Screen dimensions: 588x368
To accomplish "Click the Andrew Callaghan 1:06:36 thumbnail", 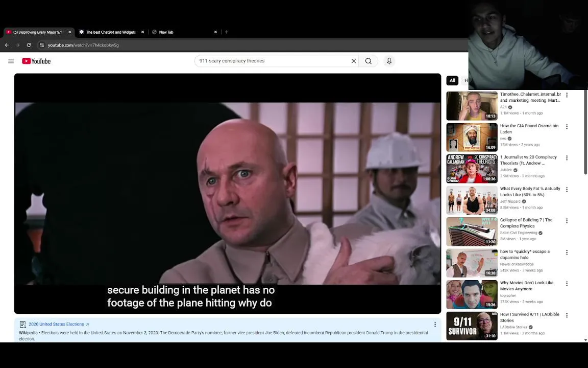I will pyautogui.click(x=472, y=169).
